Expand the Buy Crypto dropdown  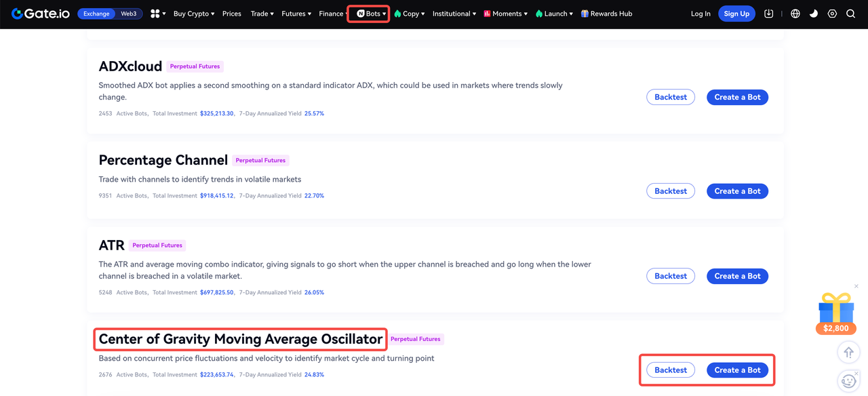(x=193, y=14)
